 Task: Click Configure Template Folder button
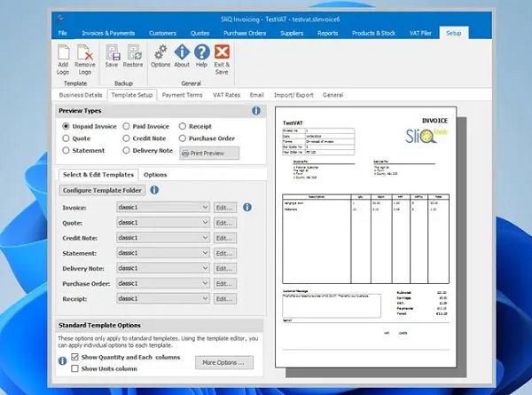click(103, 190)
